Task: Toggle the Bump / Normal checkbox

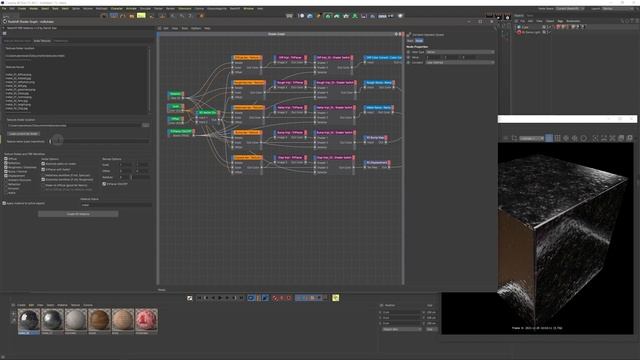Action: pos(6,171)
